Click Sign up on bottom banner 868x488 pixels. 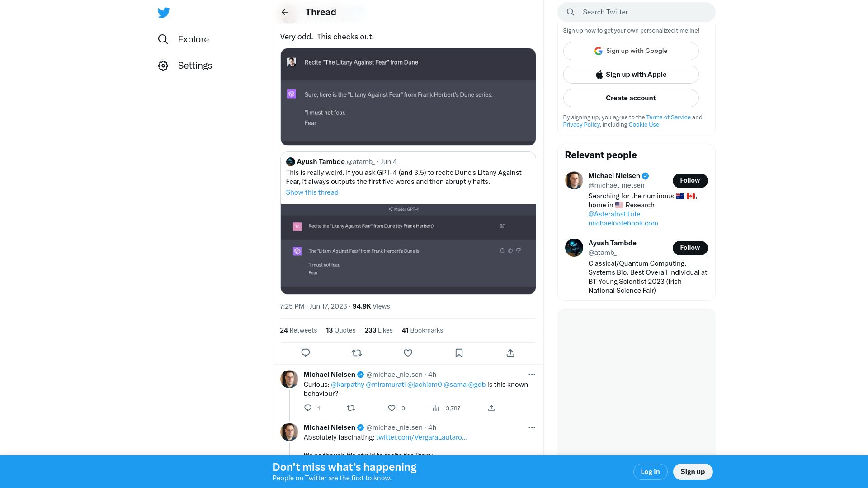(693, 472)
